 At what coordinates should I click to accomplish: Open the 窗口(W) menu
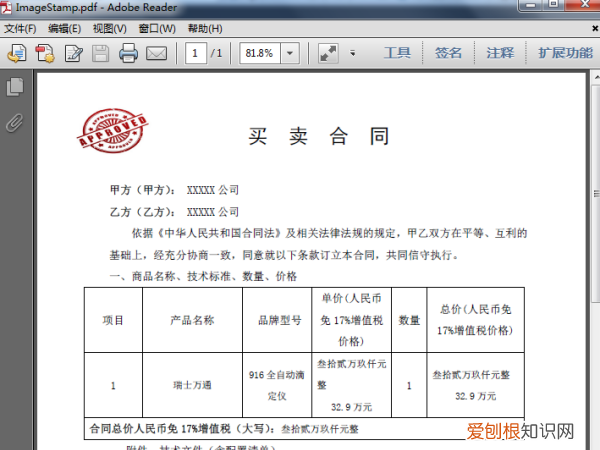tap(157, 29)
